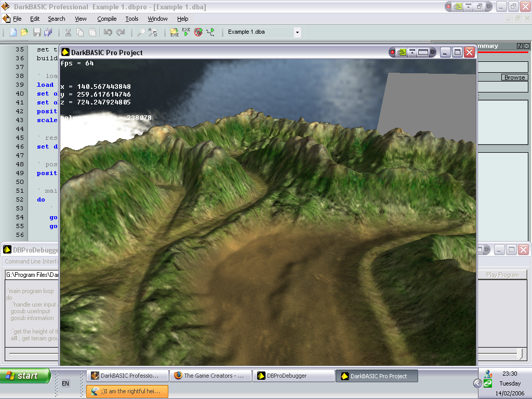Viewport: 532px width, 399px height.
Task: Open the Search menu
Action: coord(56,19)
